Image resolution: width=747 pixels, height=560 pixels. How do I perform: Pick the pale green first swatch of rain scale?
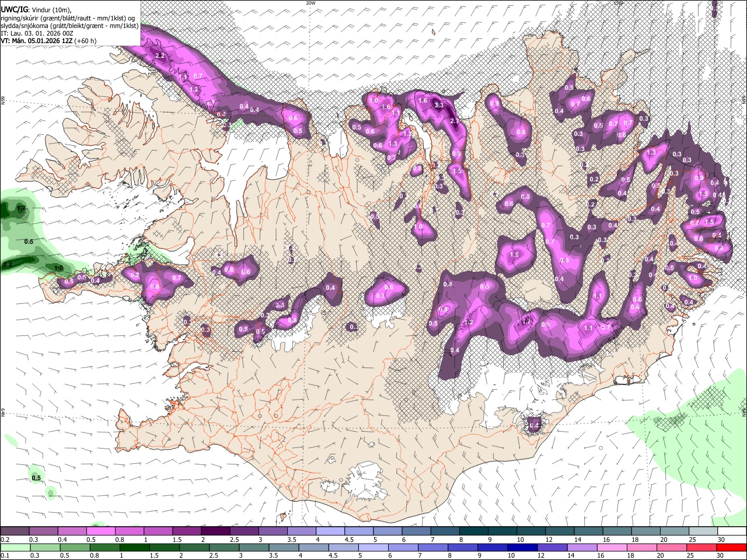pos(15,547)
